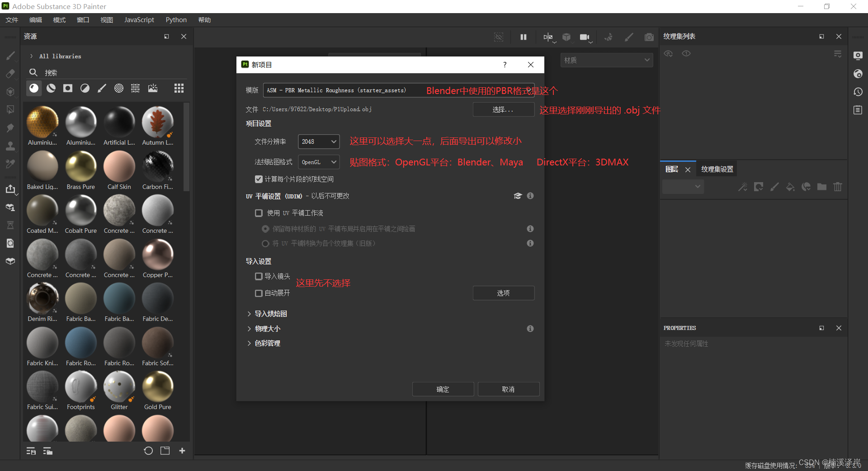Image resolution: width=868 pixels, height=471 pixels.
Task: Open the normal map format OpenGL dropdown
Action: coord(319,162)
